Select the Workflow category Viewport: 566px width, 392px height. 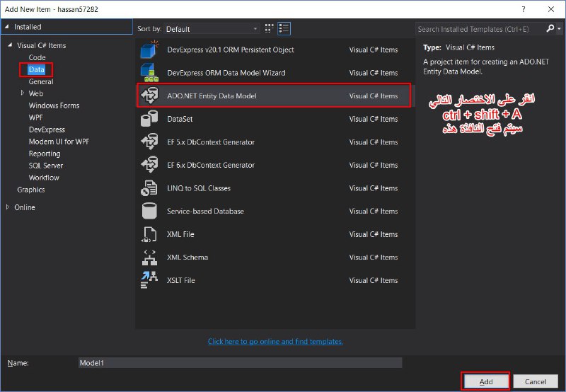pos(44,177)
